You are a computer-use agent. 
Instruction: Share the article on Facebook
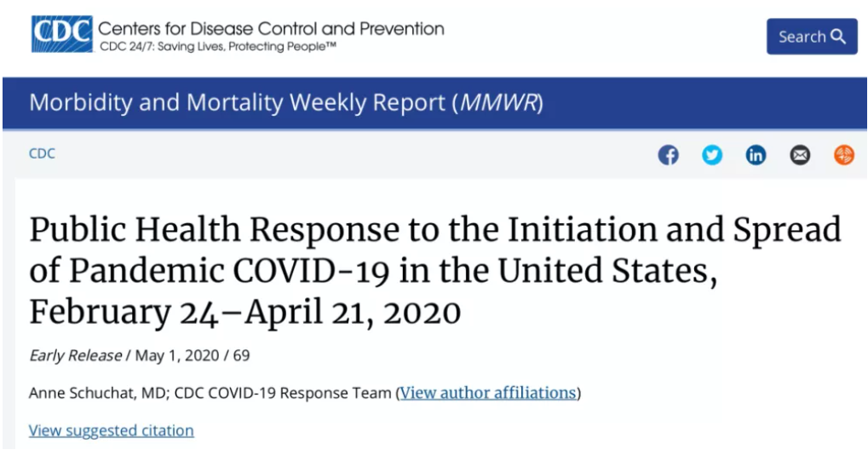[669, 155]
